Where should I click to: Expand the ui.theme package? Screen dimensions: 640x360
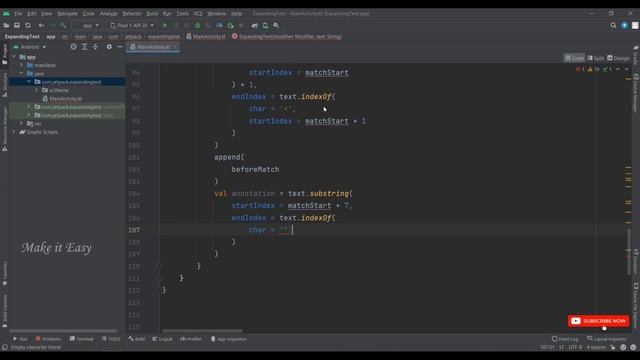pyautogui.click(x=36, y=90)
